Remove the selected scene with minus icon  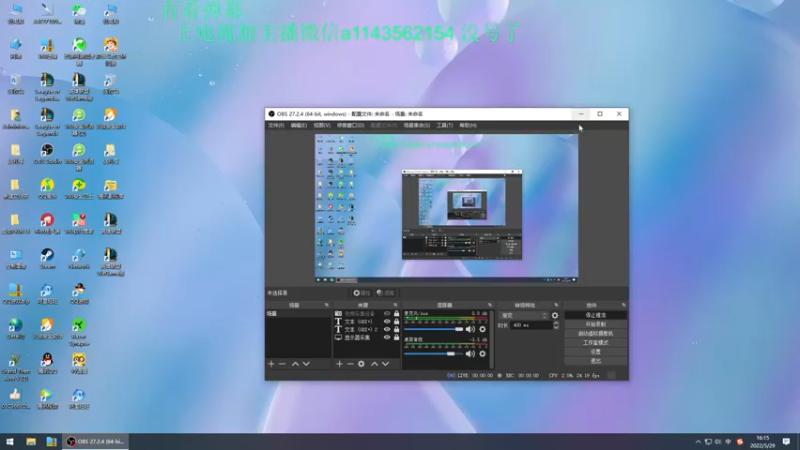click(282, 364)
